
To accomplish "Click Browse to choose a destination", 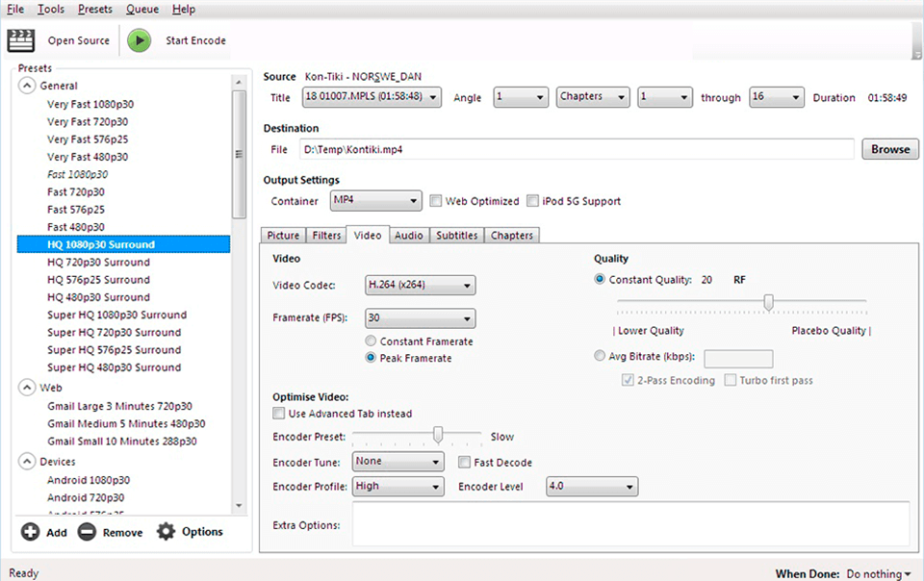I will [x=888, y=149].
